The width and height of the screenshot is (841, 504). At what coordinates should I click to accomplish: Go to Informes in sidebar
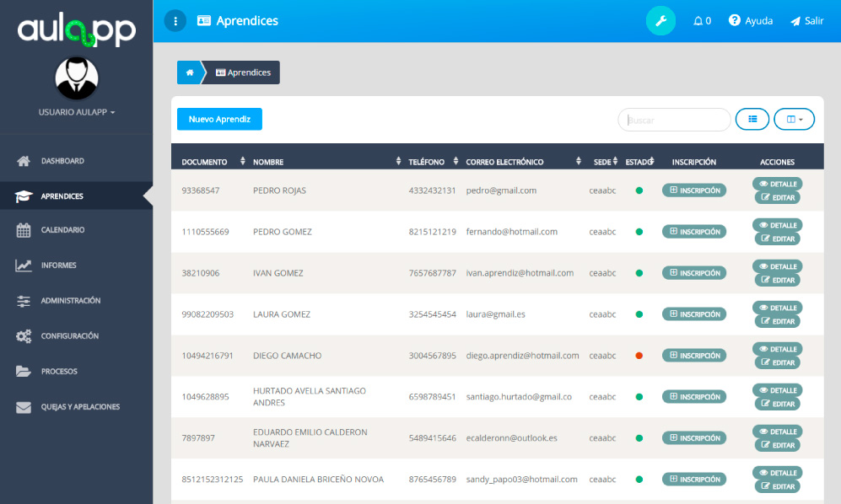tap(58, 265)
